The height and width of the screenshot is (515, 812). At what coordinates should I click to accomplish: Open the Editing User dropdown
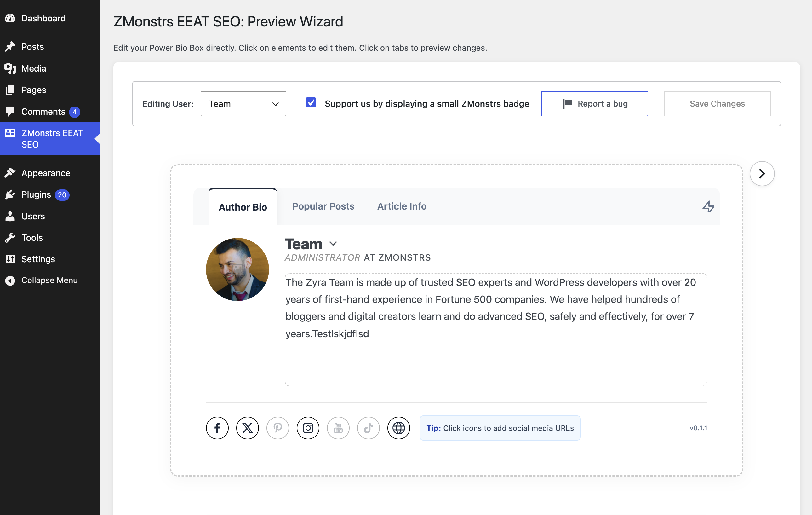pos(243,104)
